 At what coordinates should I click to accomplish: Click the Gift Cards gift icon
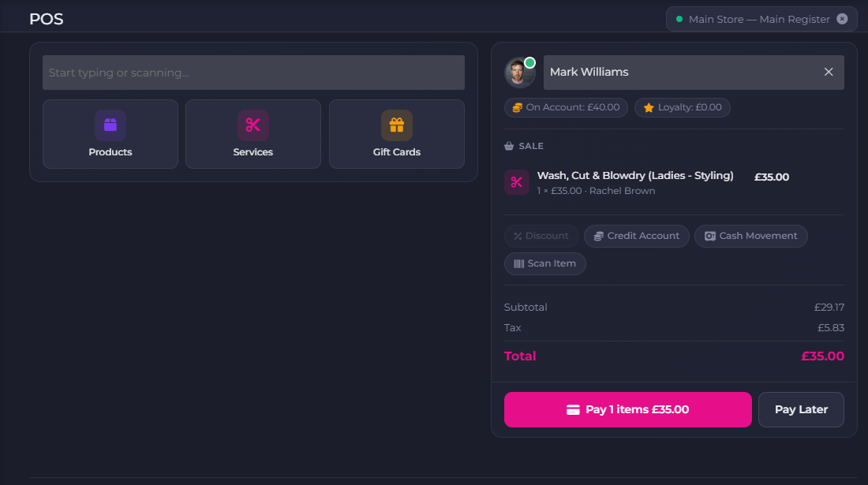click(x=396, y=125)
